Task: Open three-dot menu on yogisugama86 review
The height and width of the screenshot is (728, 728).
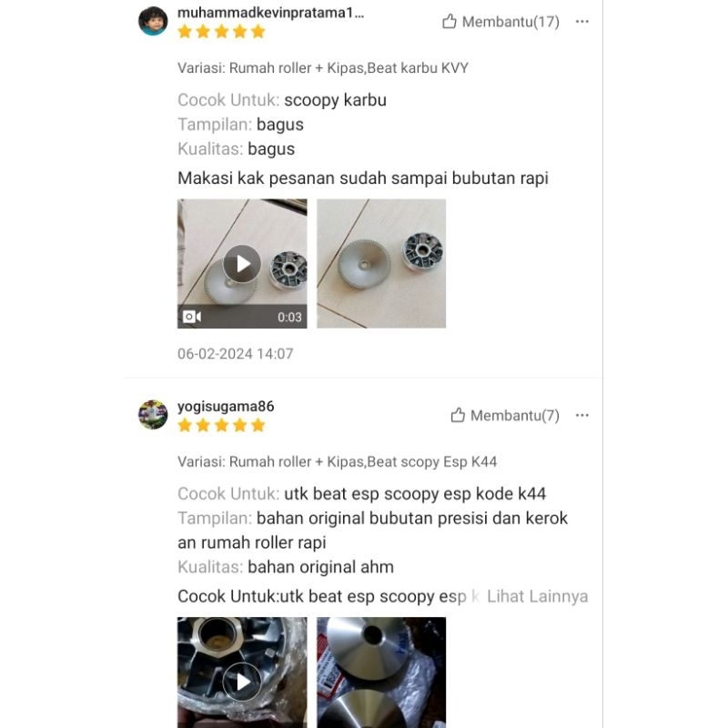Action: pos(581,415)
